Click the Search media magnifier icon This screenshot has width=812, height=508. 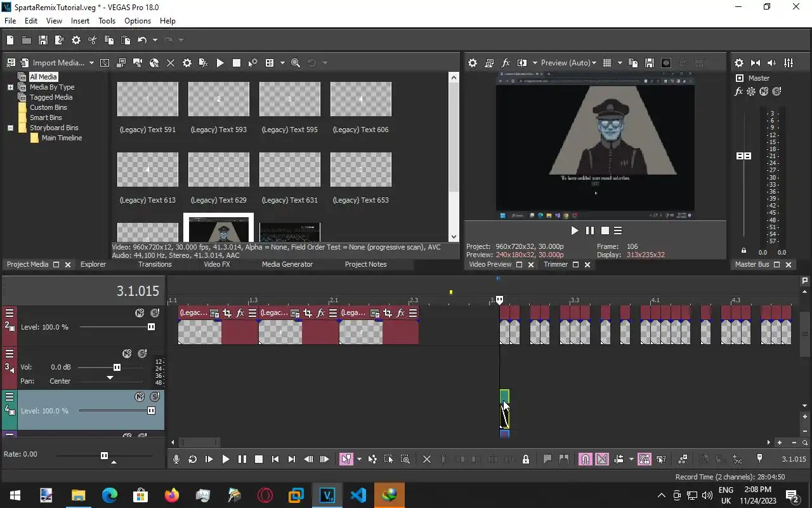click(x=296, y=63)
